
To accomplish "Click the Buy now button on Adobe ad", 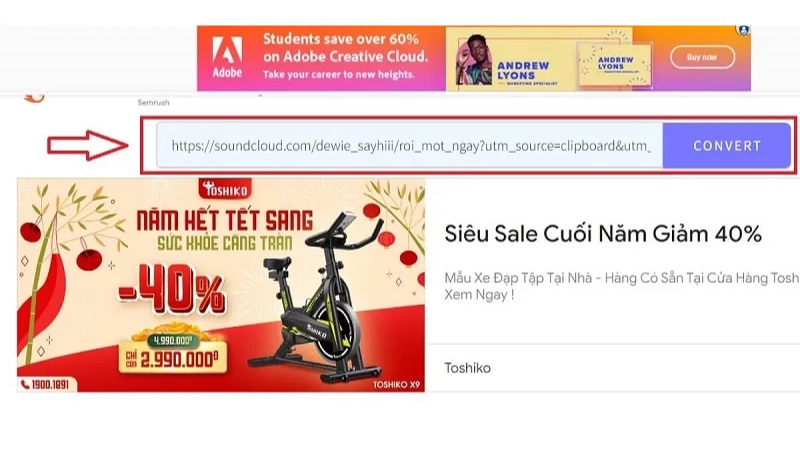I will [702, 57].
